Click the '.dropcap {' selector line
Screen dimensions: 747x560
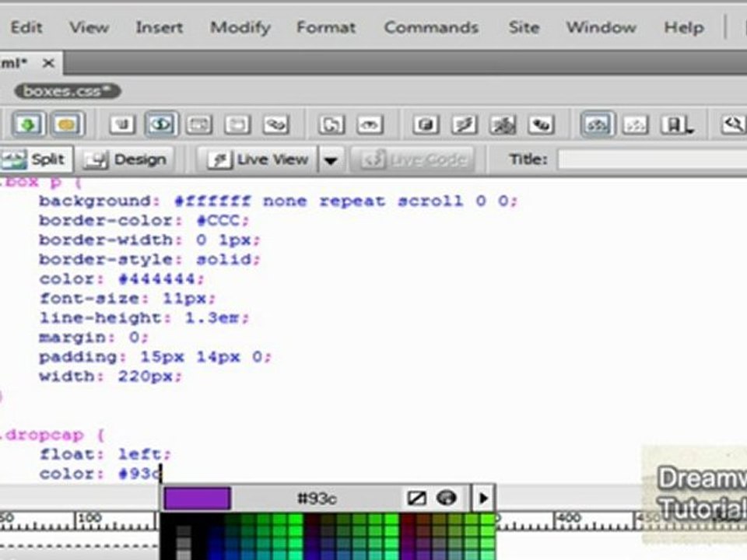click(x=51, y=435)
